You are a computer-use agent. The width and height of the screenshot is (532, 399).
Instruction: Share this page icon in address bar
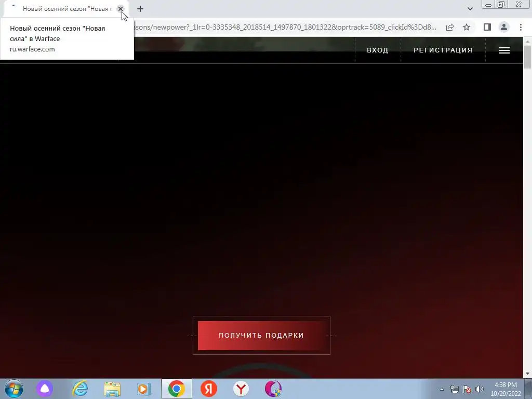pos(450,27)
